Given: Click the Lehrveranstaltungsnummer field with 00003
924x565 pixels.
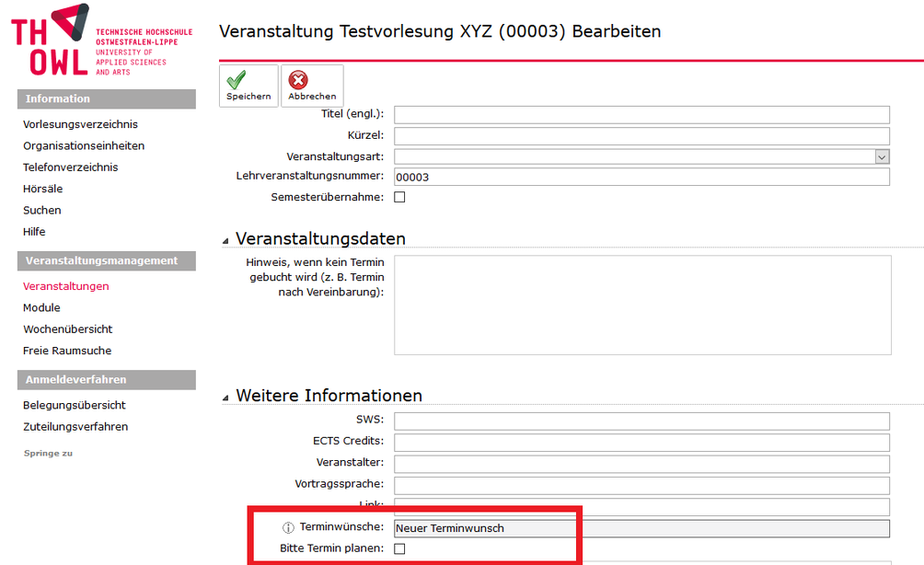Looking at the screenshot, I should [641, 177].
